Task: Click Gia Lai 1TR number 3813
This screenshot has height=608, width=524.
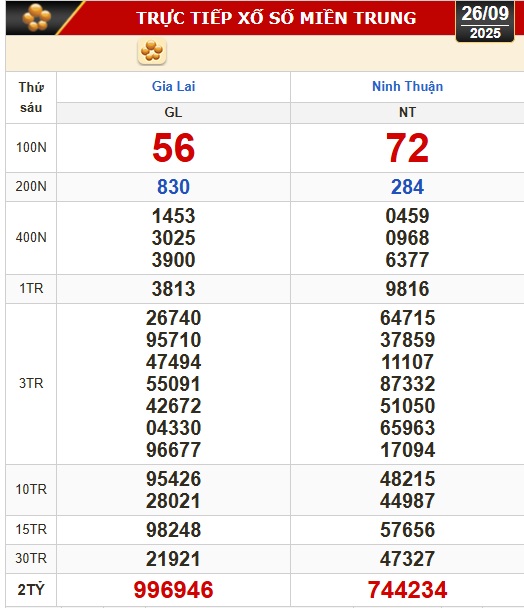Action: pyautogui.click(x=173, y=289)
